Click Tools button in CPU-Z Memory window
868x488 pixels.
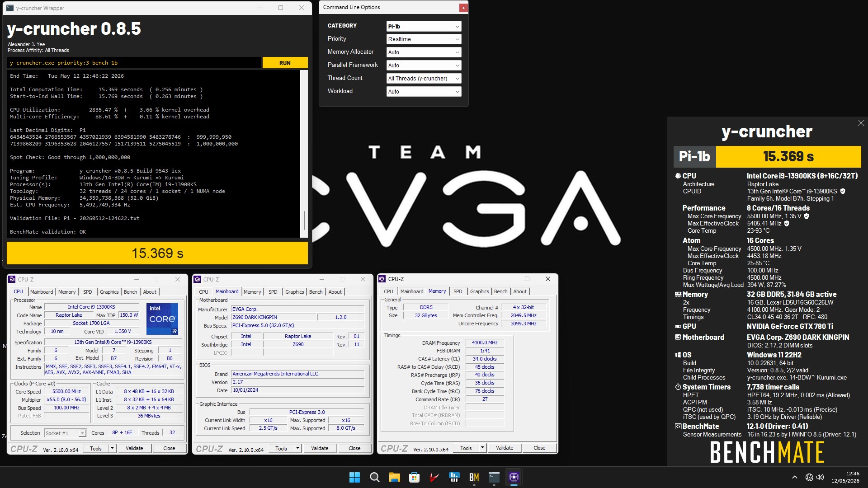pos(466,448)
